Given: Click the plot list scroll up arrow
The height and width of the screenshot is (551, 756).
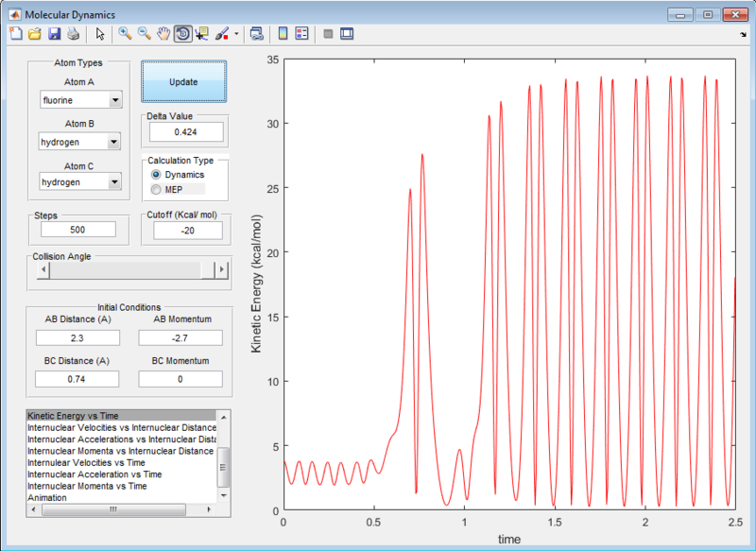Looking at the screenshot, I should click(224, 417).
